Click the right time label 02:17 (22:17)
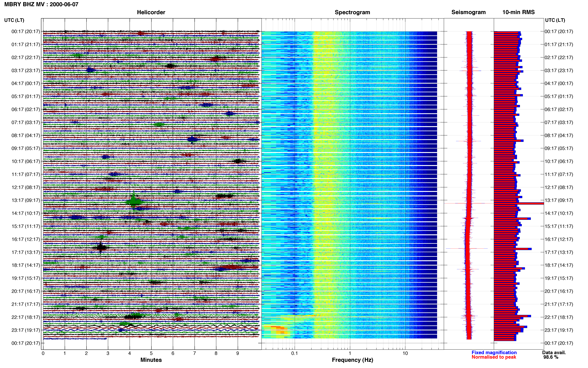 coord(559,57)
